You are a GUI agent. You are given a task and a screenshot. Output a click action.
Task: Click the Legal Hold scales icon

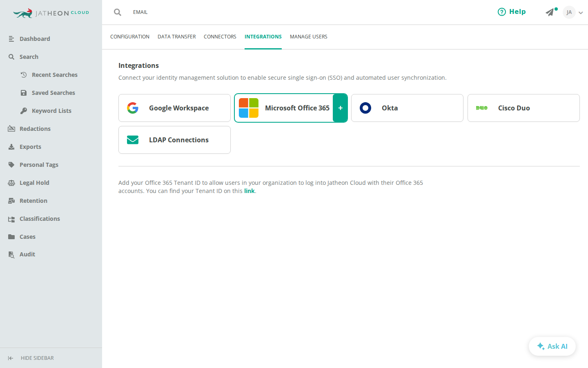[x=11, y=183]
